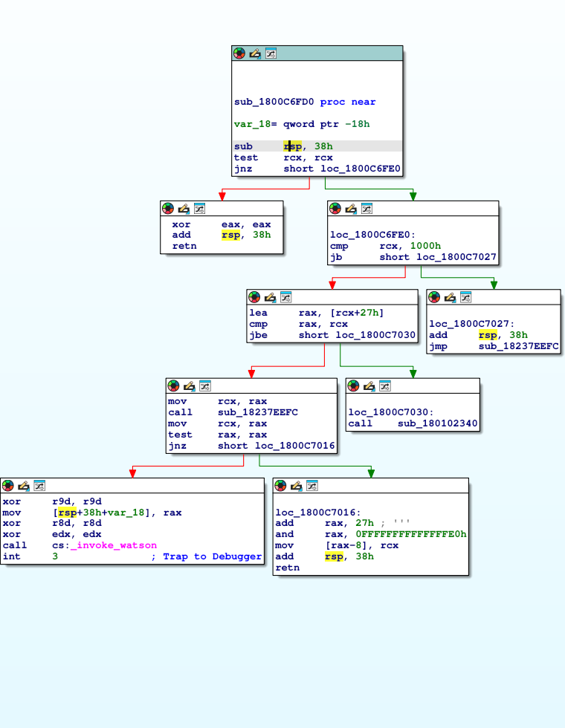Click sub_18237EEFC in the jmp instruction
Viewport: 565px width, 728px height.
point(518,346)
